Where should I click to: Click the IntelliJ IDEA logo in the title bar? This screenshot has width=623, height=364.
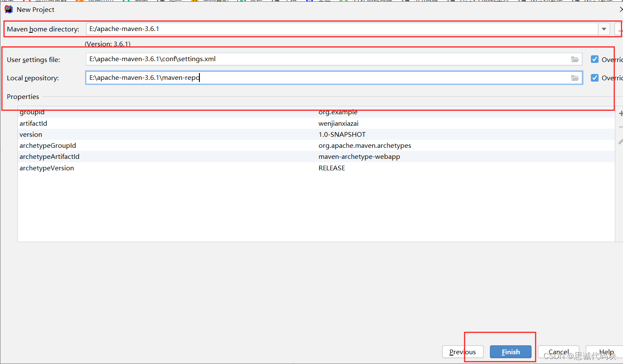click(9, 9)
